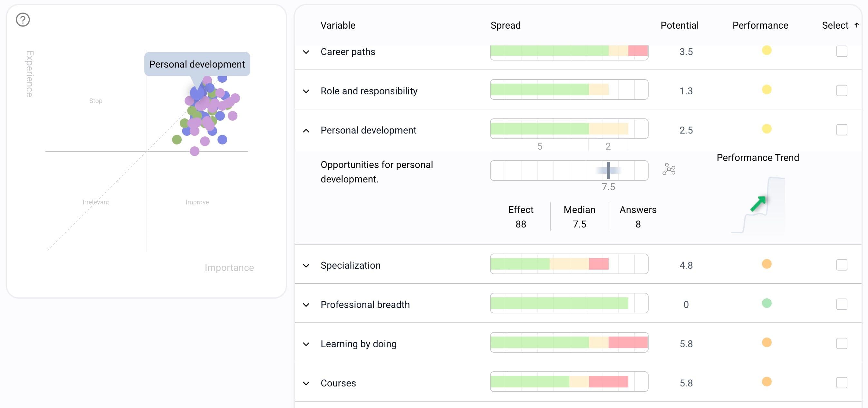The width and height of the screenshot is (868, 408).
Task: Click the yellow performance dot for Personal development
Action: point(767,129)
